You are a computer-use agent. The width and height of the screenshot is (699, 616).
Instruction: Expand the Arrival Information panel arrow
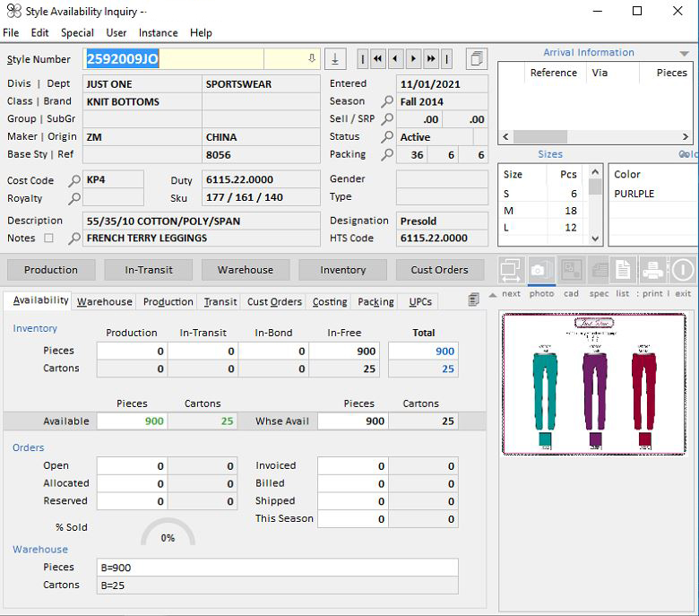685,54
